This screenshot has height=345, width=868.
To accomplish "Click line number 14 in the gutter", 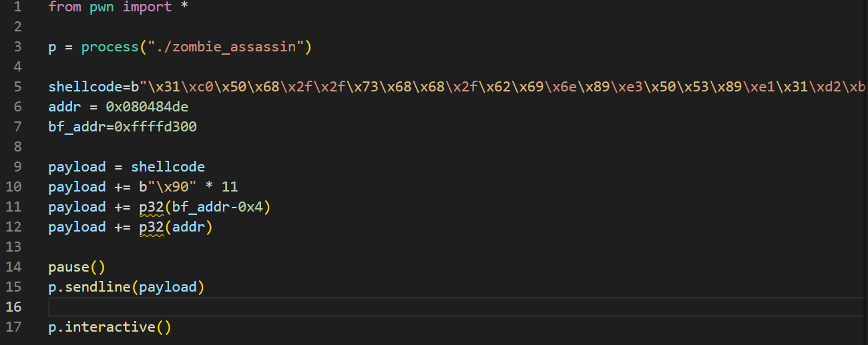I will pyautogui.click(x=13, y=267).
